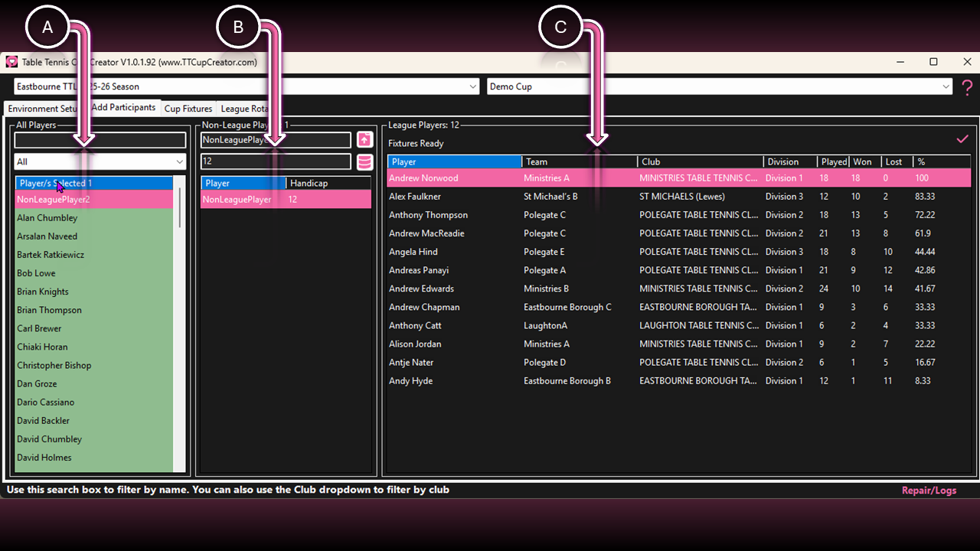
Task: Select Alan Chumbley in All Players list
Action: click(94, 218)
